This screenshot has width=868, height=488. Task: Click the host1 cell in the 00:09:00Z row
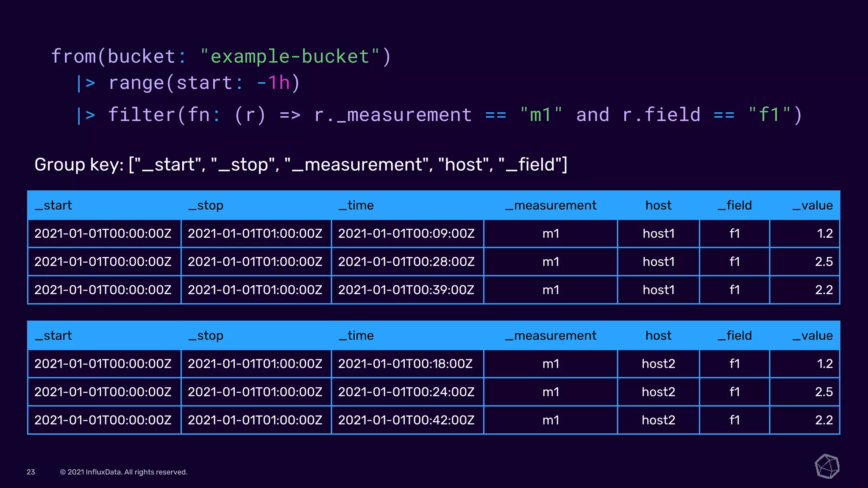click(x=658, y=233)
